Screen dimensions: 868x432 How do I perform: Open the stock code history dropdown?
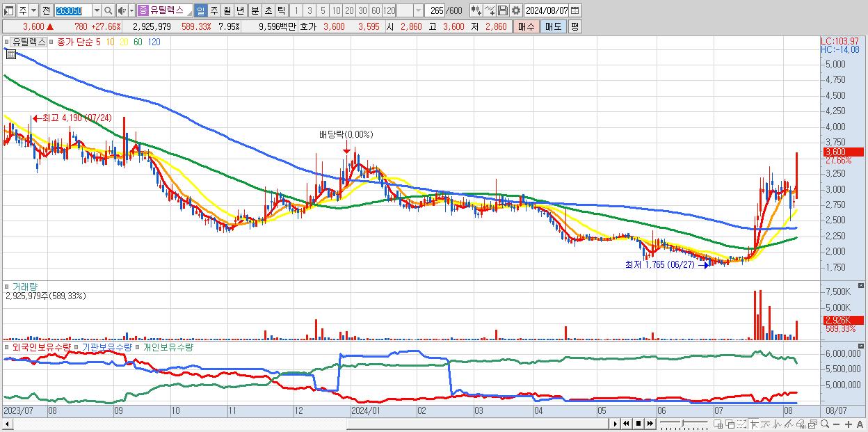(97, 10)
